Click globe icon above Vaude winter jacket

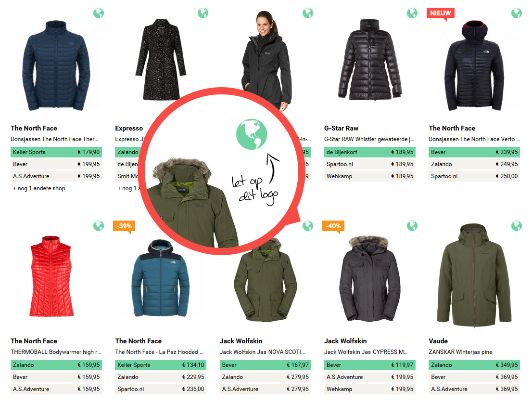(517, 226)
